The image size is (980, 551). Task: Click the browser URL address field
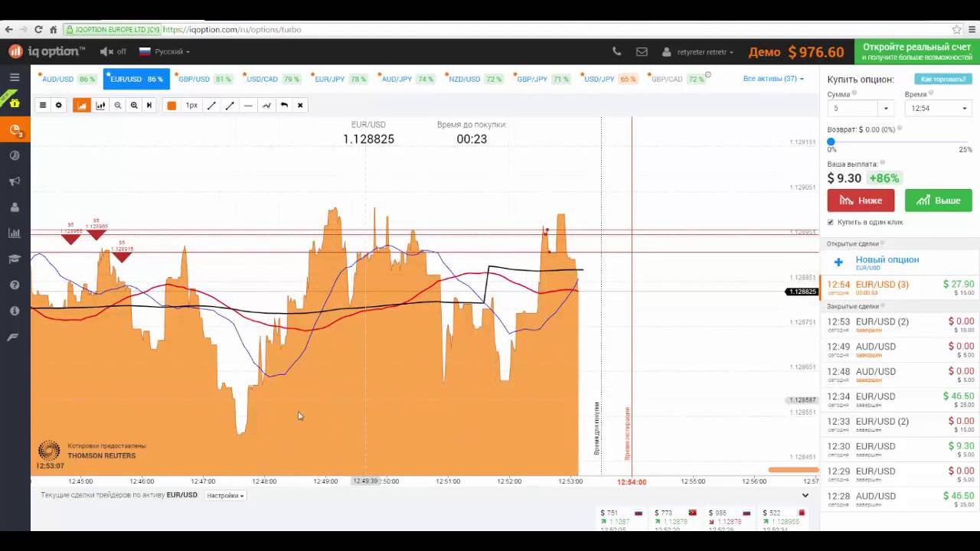pyautogui.click(x=505, y=30)
